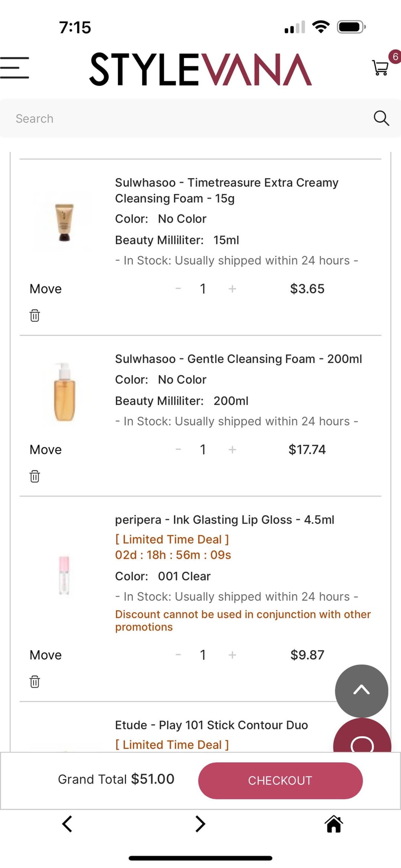The height and width of the screenshot is (868, 401).
Task: Open Etude Play 101 Stick Contour Duo
Action: click(x=211, y=725)
